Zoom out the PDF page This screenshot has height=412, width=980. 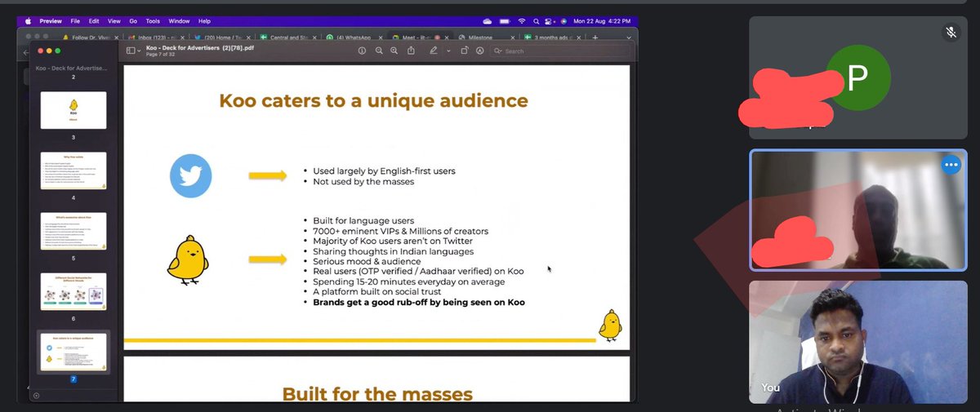pyautogui.click(x=379, y=51)
